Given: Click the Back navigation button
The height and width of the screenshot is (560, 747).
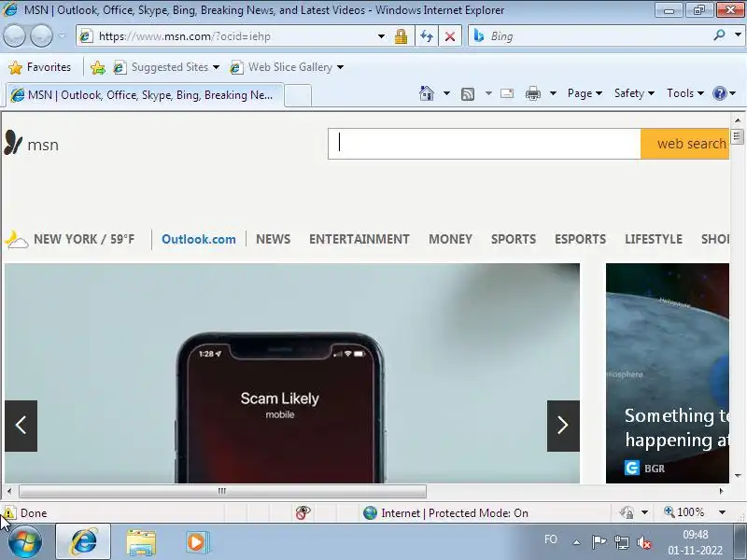Looking at the screenshot, I should 14,36.
